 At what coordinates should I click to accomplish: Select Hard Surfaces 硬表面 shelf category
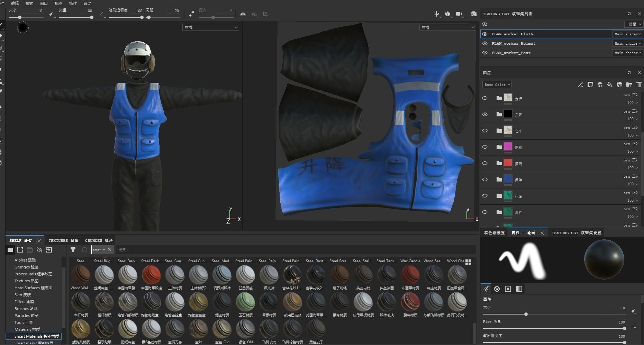(33, 288)
